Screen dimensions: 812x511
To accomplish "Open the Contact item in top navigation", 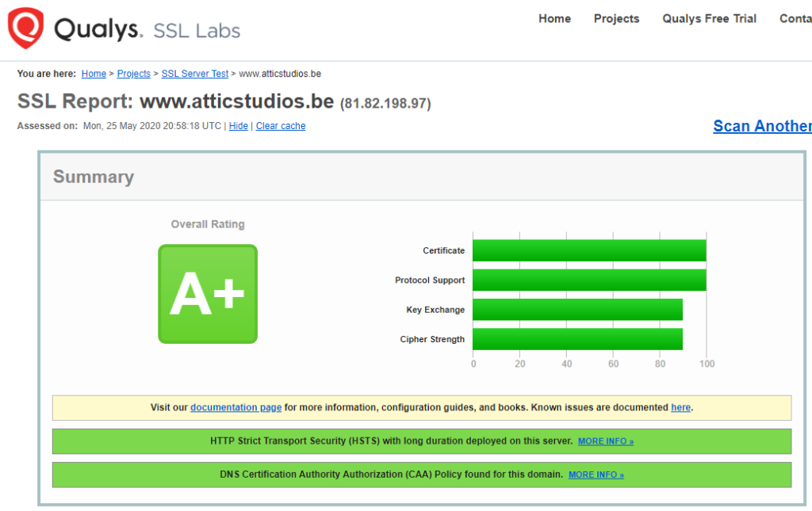I will (795, 19).
